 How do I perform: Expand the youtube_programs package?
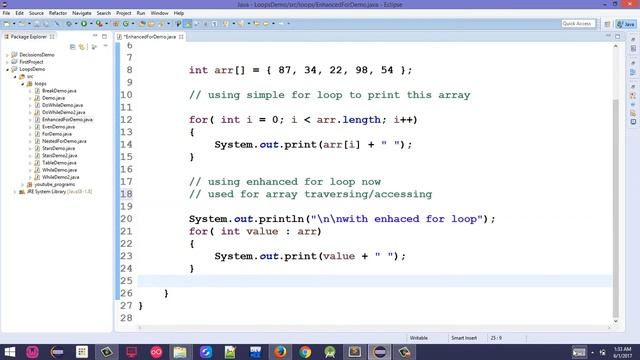pos(23,184)
